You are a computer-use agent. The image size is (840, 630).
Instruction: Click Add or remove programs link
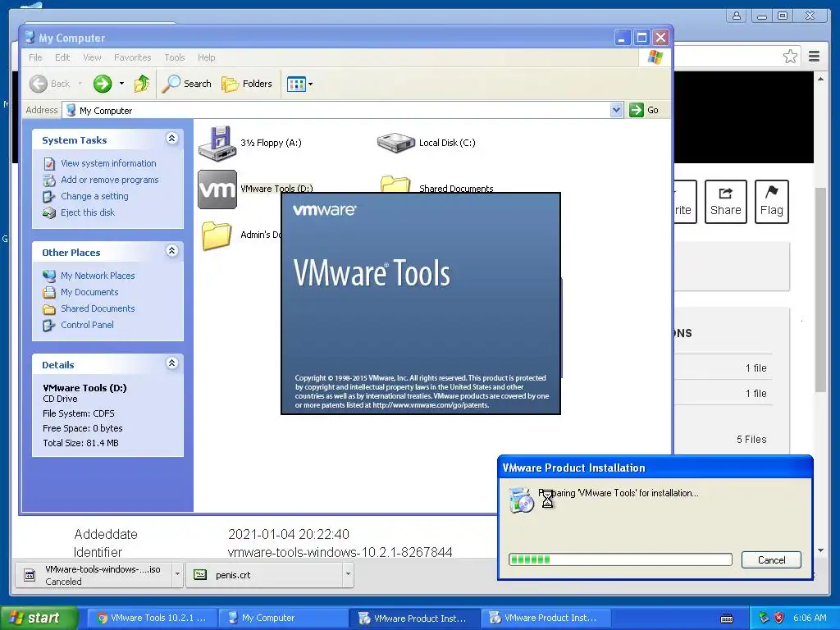point(109,180)
